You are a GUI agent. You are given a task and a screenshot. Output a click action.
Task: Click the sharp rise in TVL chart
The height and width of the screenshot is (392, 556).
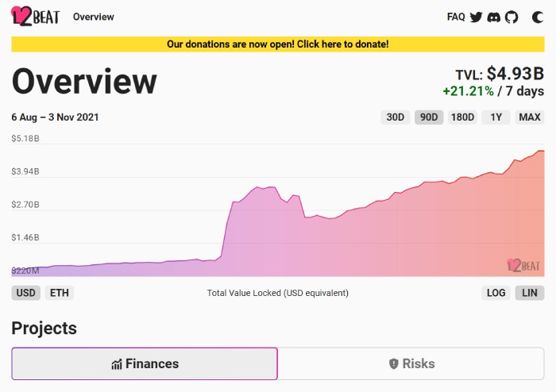[x=226, y=229]
